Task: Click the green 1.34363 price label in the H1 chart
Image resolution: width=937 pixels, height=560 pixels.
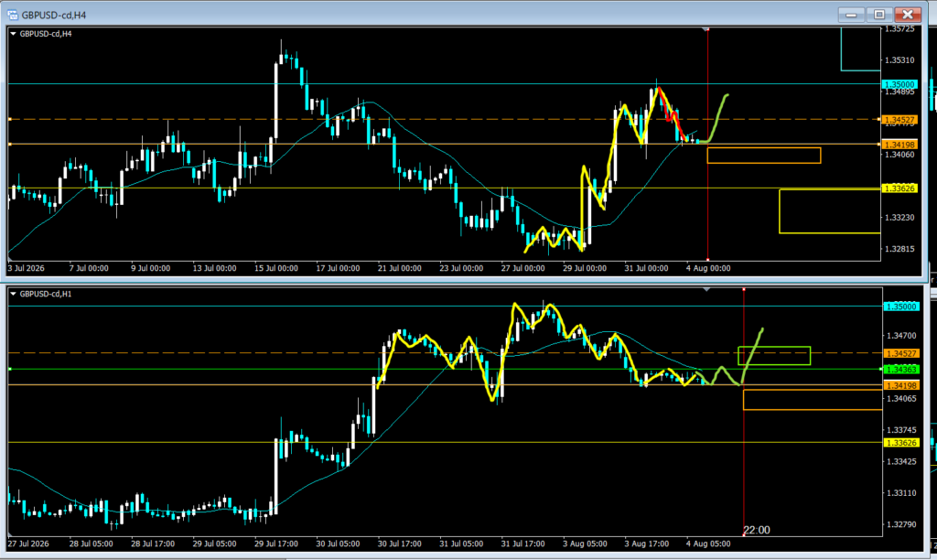Action: 901,370
